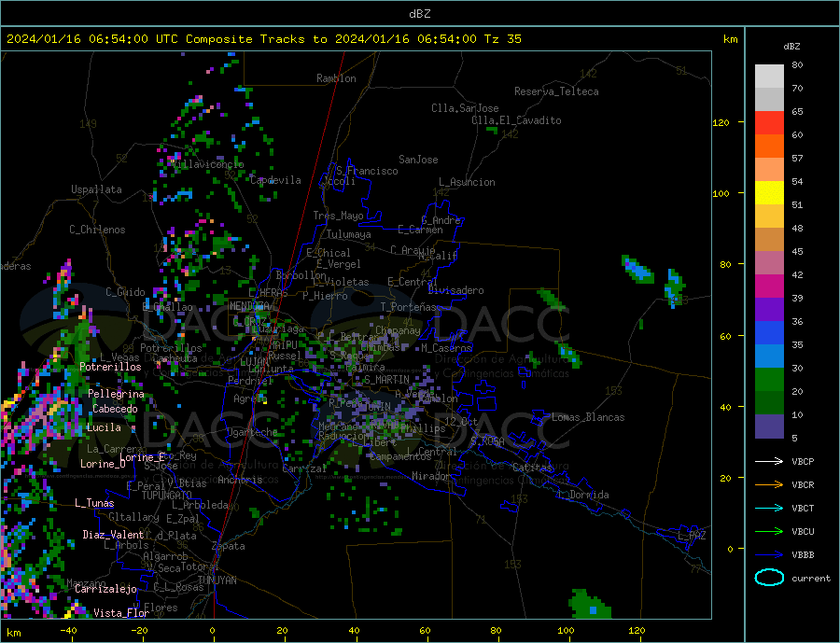Screen dimensions: 840x643
Task: Click the S_Francisco place label
Action: [x=367, y=171]
